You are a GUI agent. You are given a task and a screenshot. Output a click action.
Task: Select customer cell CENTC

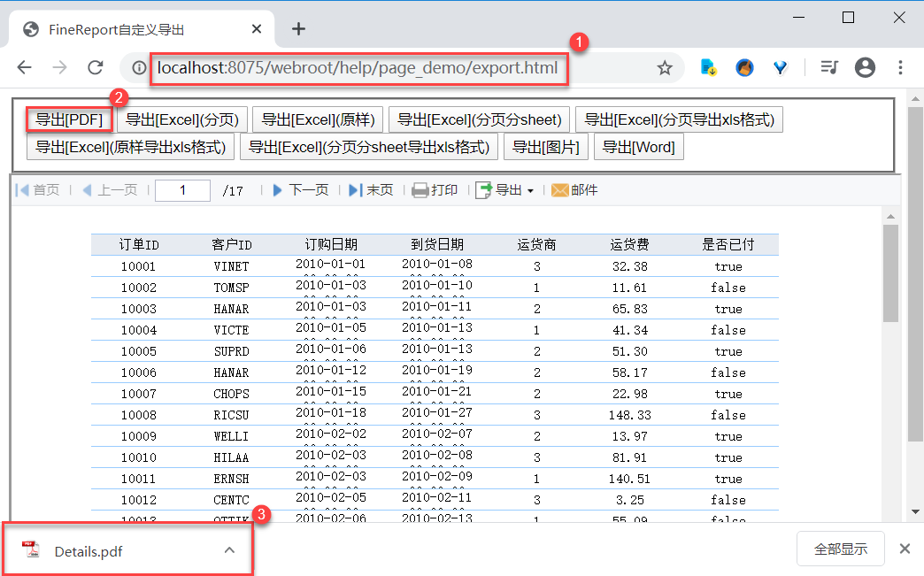[232, 499]
